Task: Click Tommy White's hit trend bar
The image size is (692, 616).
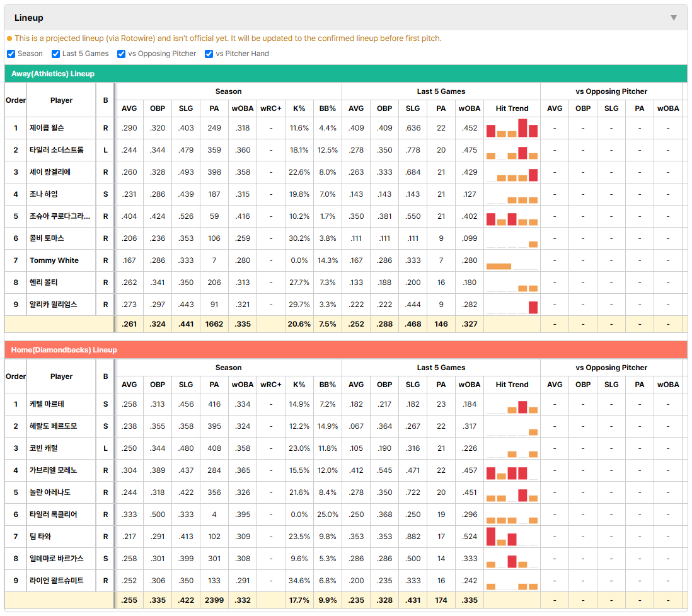Action: pyautogui.click(x=499, y=266)
